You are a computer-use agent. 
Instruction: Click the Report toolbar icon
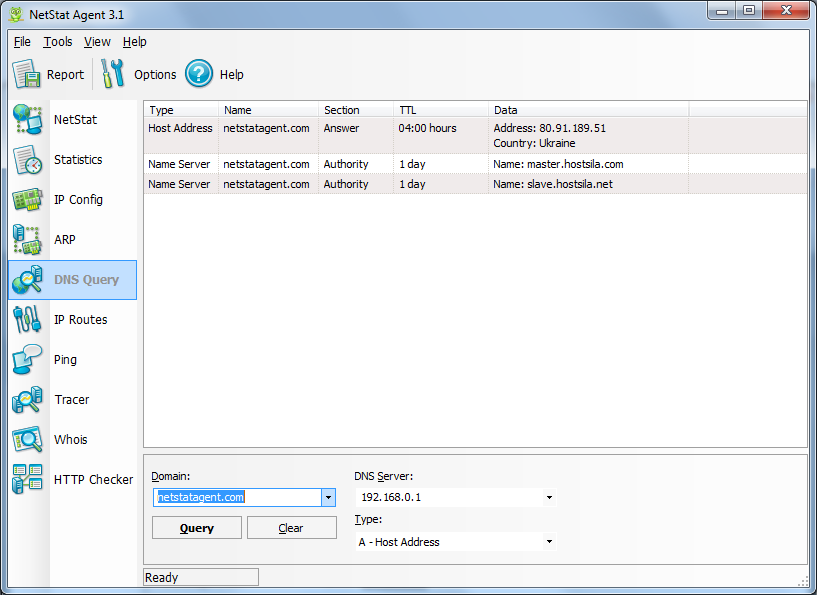pyautogui.click(x=27, y=74)
